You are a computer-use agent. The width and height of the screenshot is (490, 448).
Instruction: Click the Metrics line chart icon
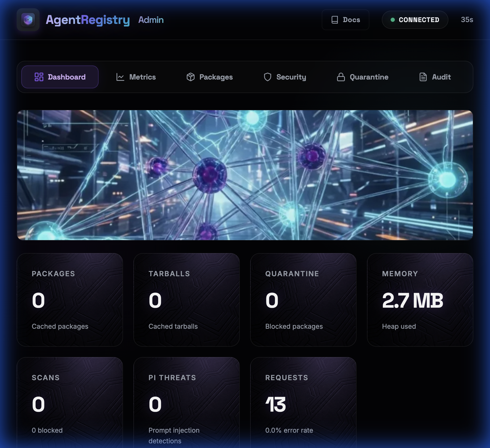click(x=120, y=77)
